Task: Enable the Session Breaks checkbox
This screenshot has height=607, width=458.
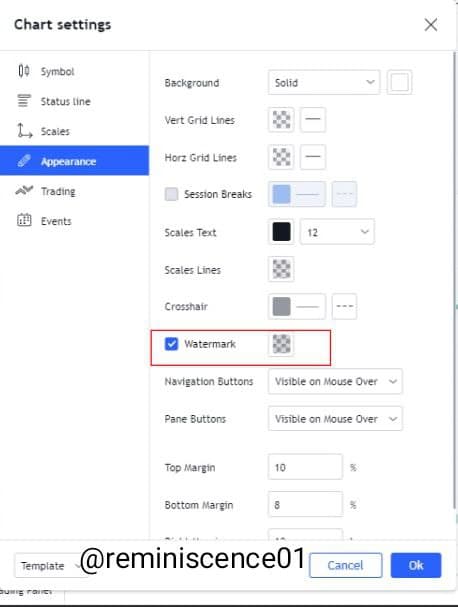Action: coord(172,194)
